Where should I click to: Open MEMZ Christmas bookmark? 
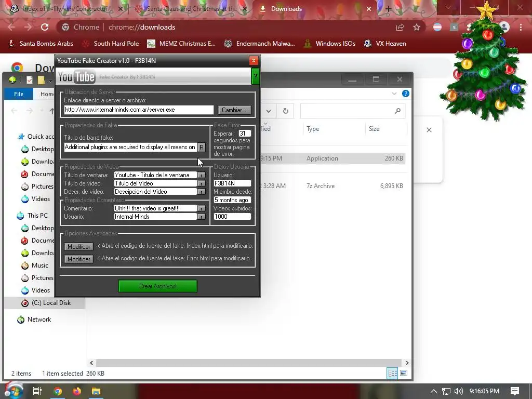181,44
